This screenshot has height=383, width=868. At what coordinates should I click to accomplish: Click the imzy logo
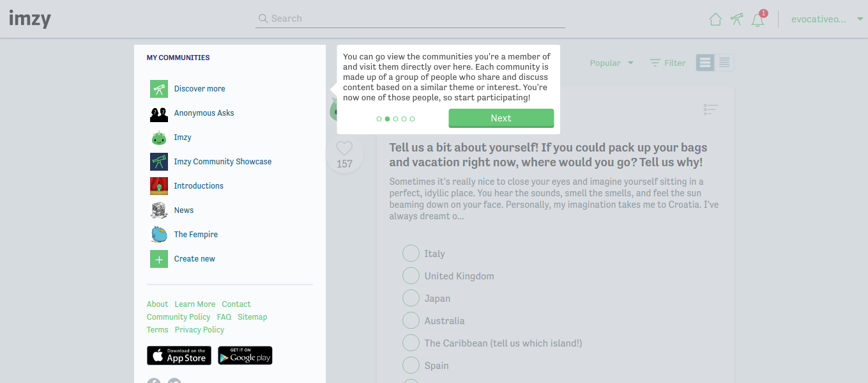coord(30,19)
